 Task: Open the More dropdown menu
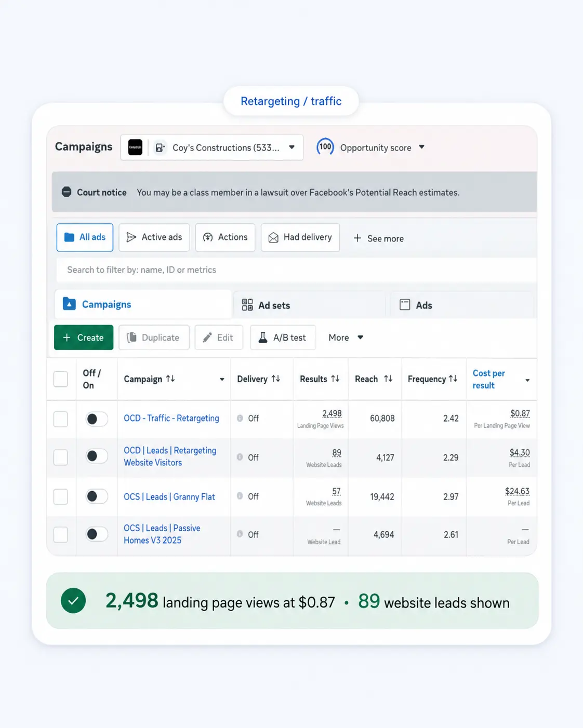346,338
